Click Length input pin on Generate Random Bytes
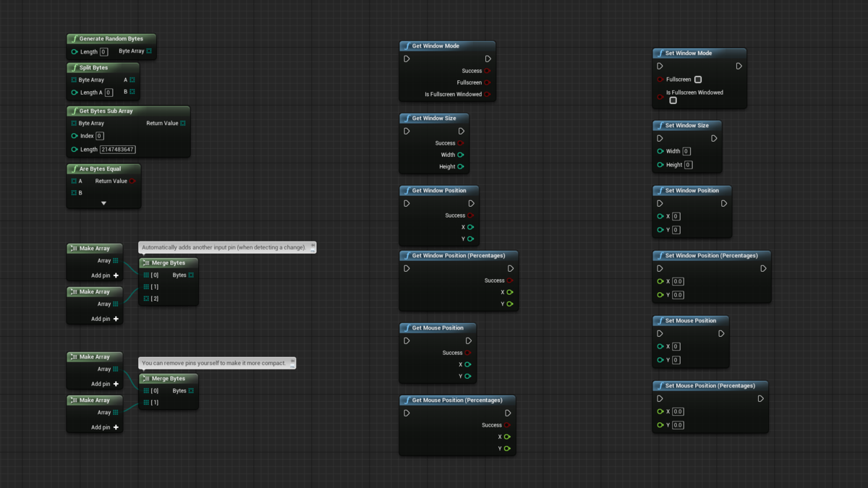The image size is (868, 488). (x=75, y=51)
